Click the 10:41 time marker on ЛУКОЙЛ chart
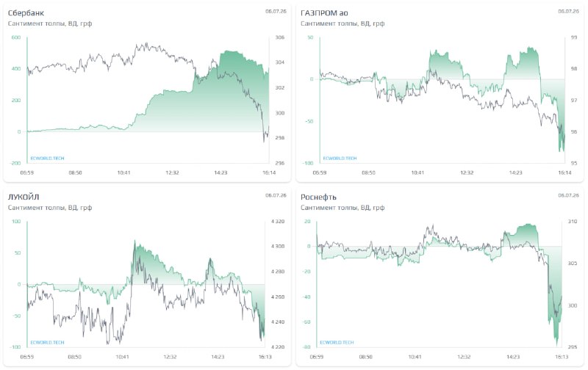Viewport: 588px width, 370px height. coord(122,357)
